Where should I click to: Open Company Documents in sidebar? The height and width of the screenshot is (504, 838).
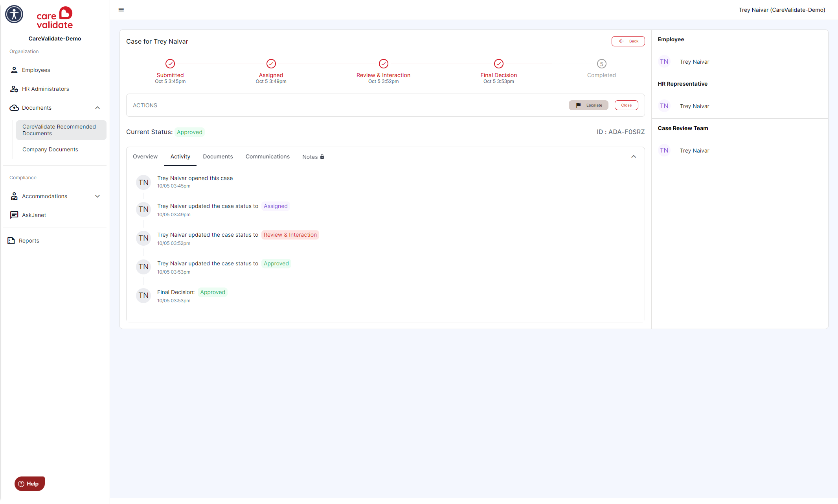(x=50, y=149)
